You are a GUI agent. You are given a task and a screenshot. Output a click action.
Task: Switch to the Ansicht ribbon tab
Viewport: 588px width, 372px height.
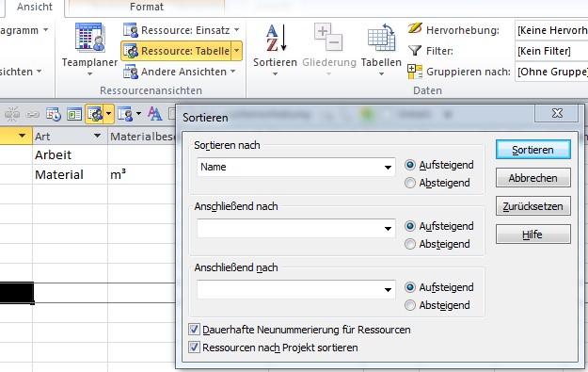pyautogui.click(x=35, y=7)
